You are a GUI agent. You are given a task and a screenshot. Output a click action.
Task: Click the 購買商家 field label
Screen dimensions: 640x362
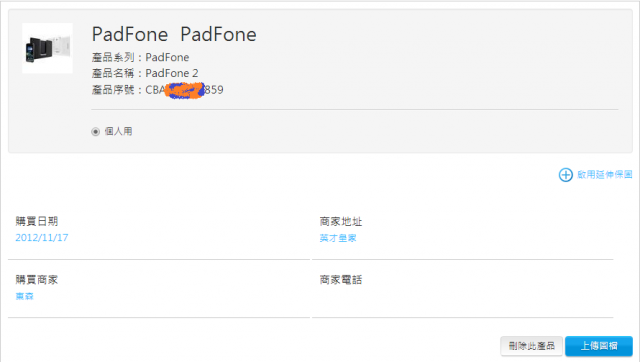click(37, 280)
